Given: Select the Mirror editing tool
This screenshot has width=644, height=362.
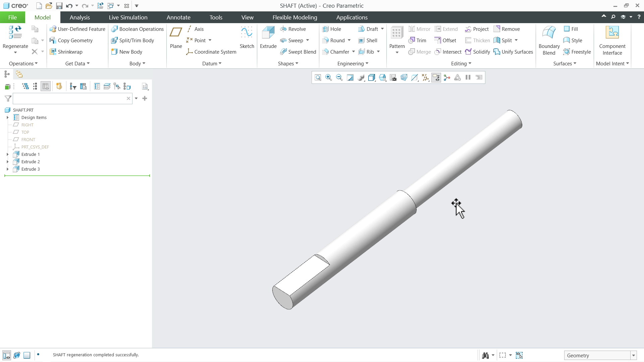Looking at the screenshot, I should click(x=419, y=29).
